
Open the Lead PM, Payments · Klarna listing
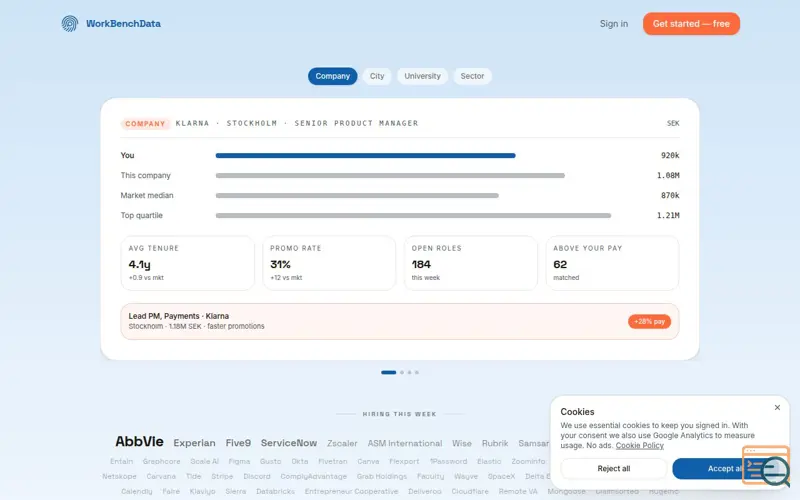[x=400, y=321]
